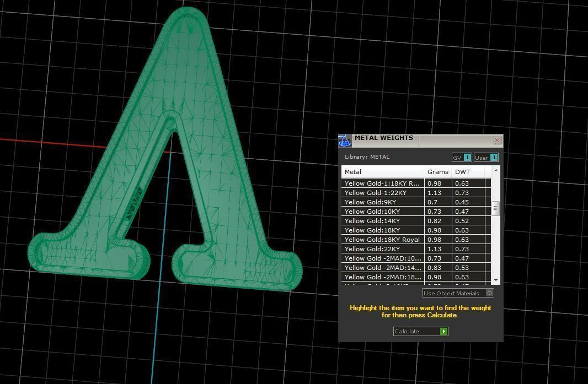Select Yellow Gold:18KY row
The width and height of the screenshot is (588, 384).
(x=416, y=230)
